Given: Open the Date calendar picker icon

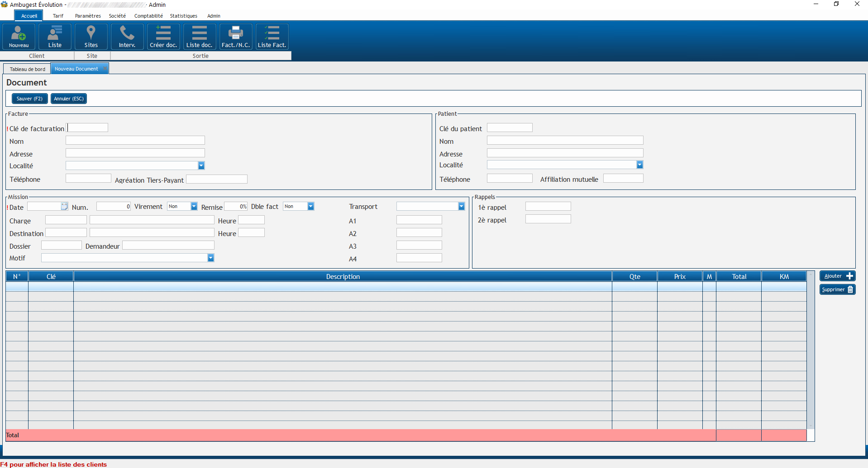Looking at the screenshot, I should point(64,207).
